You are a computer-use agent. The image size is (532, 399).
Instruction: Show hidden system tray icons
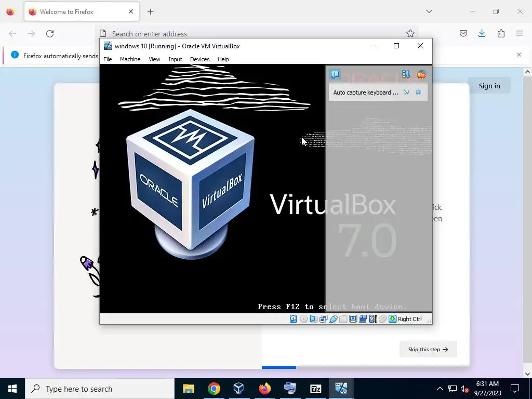(x=440, y=389)
